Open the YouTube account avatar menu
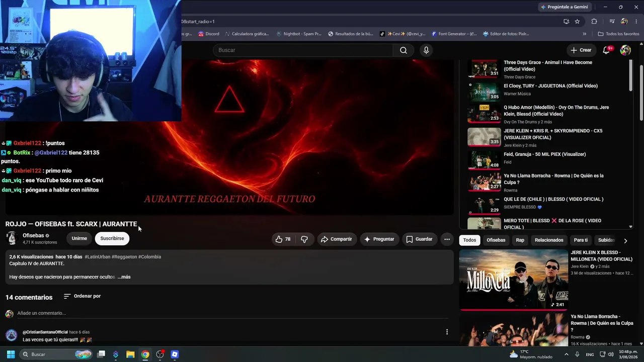The image size is (644, 362). click(625, 50)
